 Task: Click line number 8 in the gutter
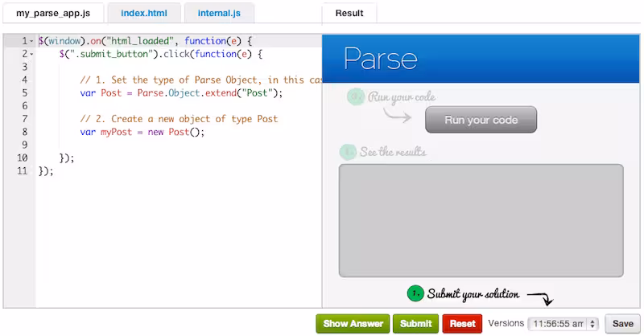tap(25, 132)
